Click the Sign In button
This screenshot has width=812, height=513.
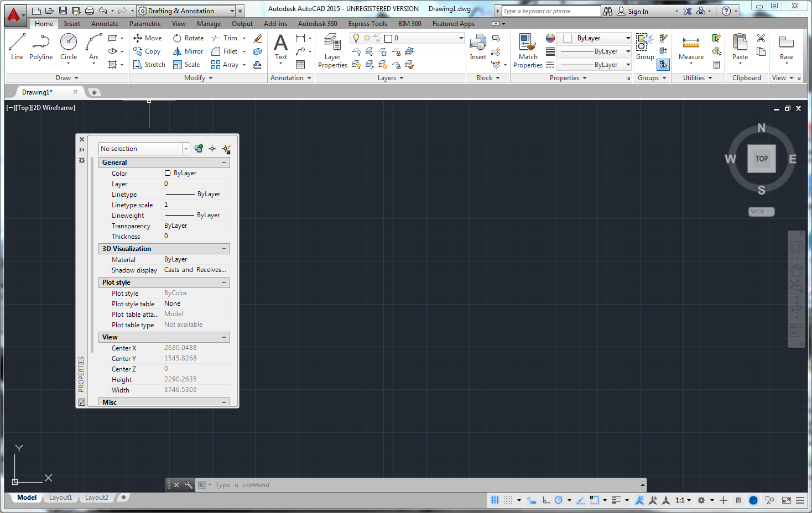(x=633, y=11)
